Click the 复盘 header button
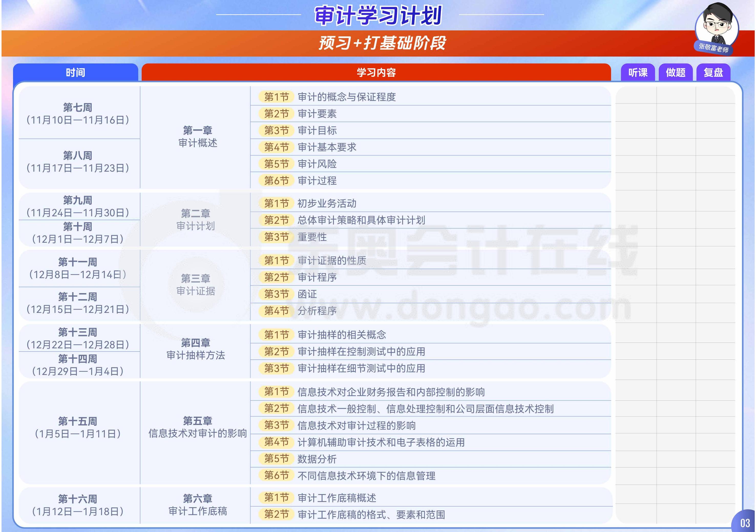The image size is (756, 532). coord(713,72)
